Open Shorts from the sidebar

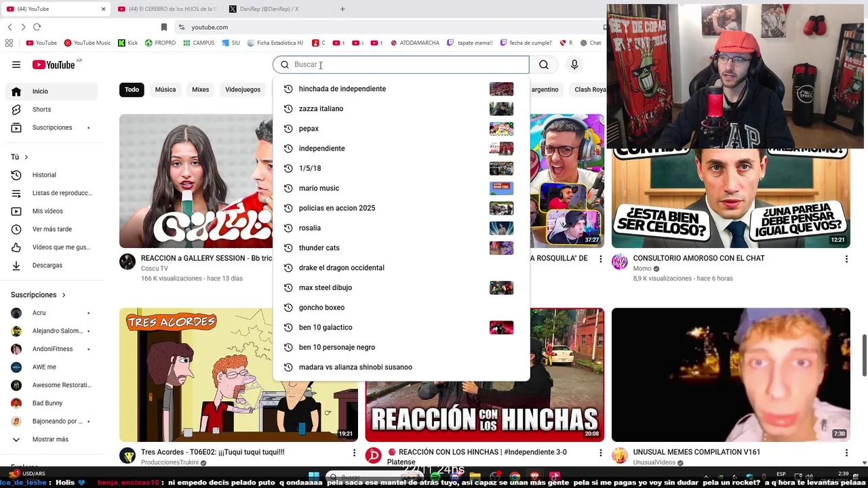click(52, 109)
